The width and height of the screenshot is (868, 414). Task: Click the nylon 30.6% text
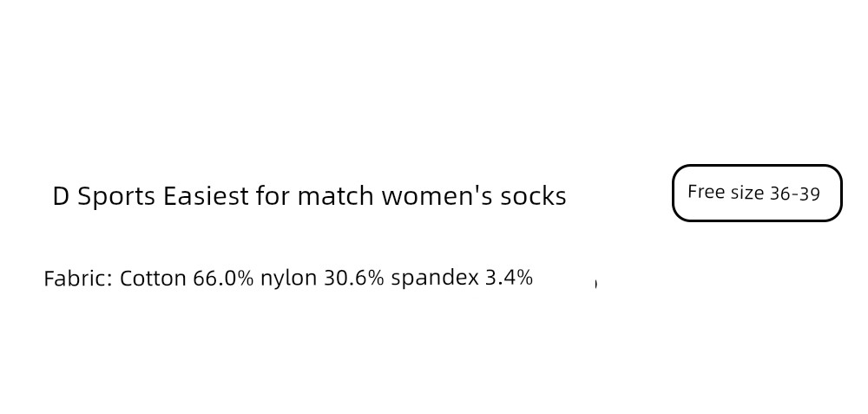(322, 278)
